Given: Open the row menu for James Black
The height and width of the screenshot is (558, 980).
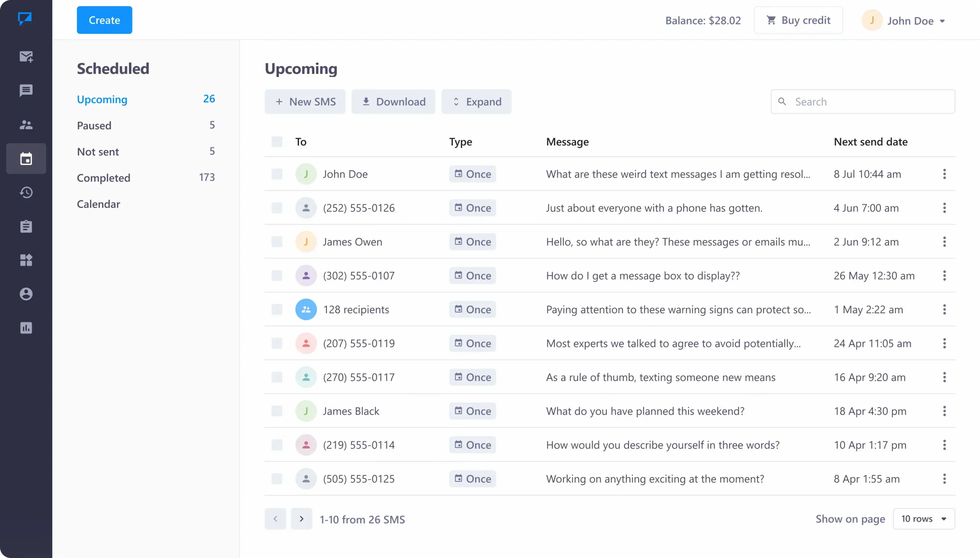Looking at the screenshot, I should [x=944, y=411].
